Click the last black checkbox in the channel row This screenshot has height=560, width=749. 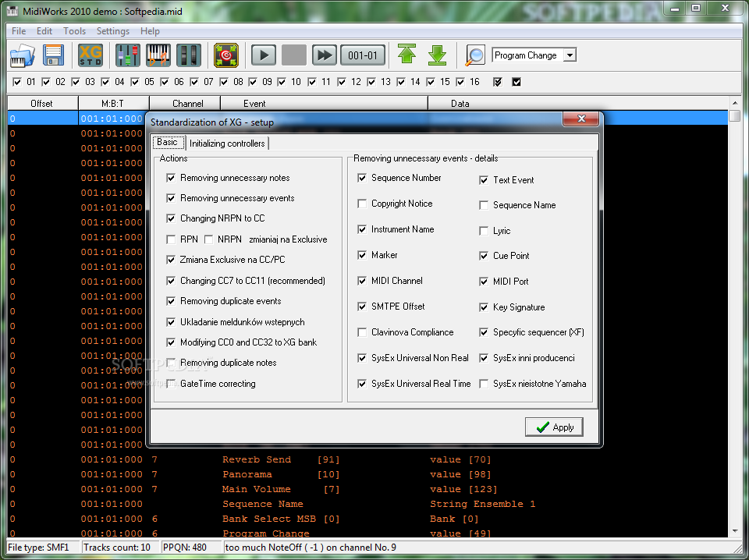(516, 82)
